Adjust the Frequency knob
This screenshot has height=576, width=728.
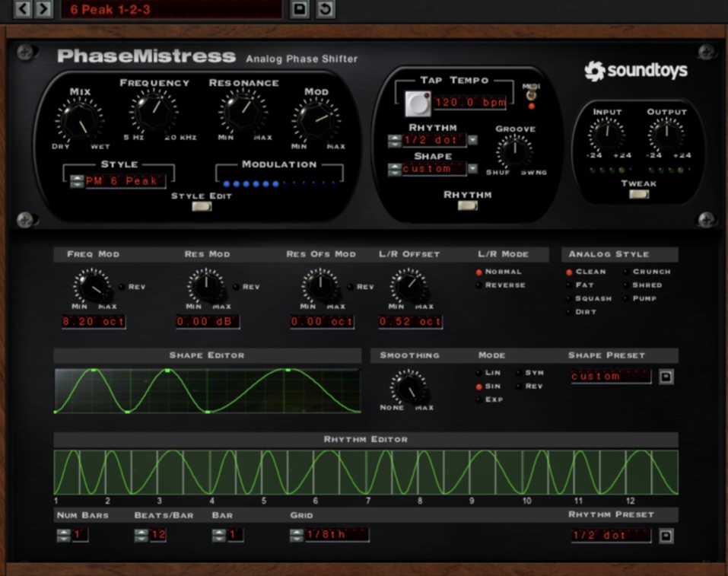(154, 112)
